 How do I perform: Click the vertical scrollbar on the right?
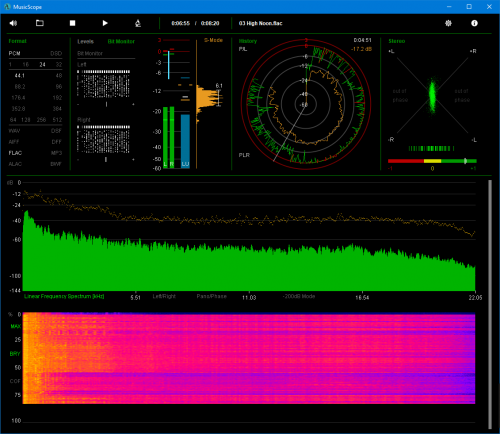tap(490, 304)
